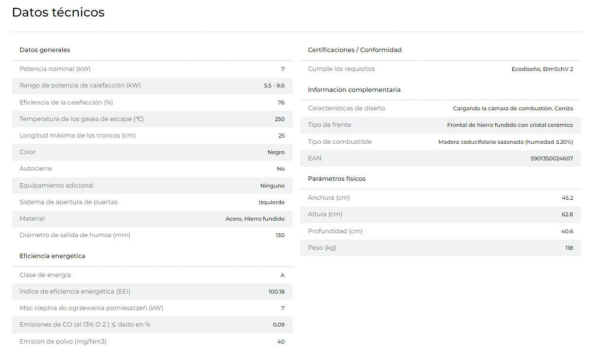Viewport: 609px width, 364px height.
Task: Select the value 'Acero, Hierro fundido'
Action: point(255,219)
